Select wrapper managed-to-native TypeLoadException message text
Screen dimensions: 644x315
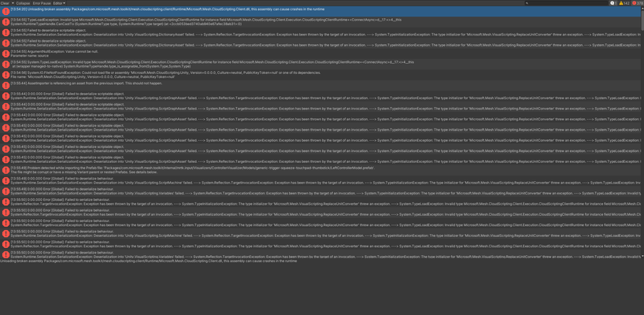(x=213, y=62)
